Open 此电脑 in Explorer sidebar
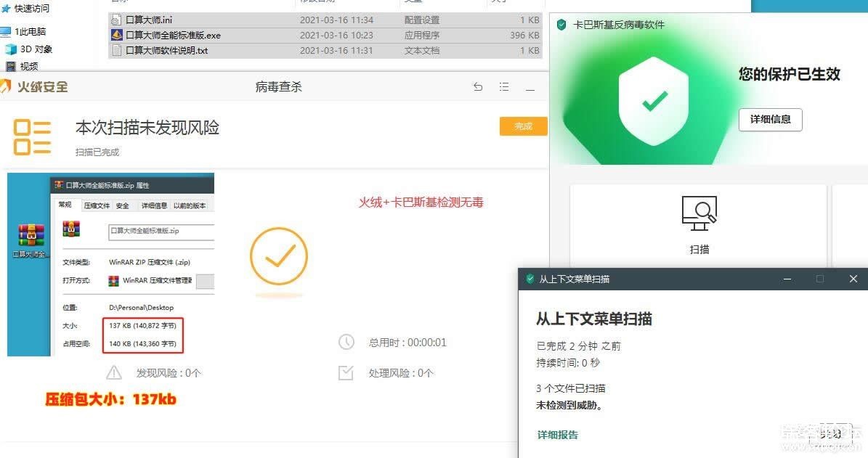Image resolution: width=868 pixels, height=458 pixels. pyautogui.click(x=23, y=31)
